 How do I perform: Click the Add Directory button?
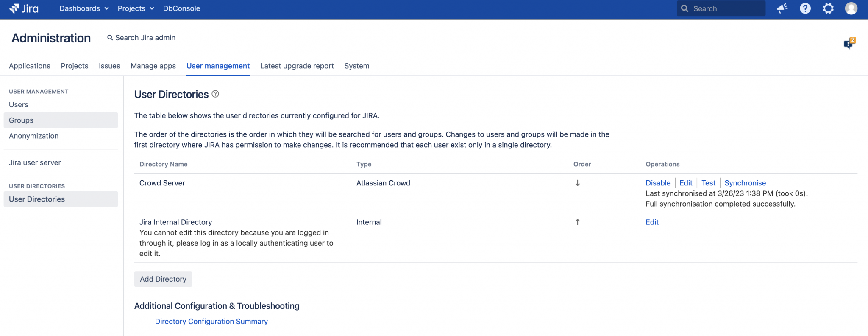tap(163, 279)
